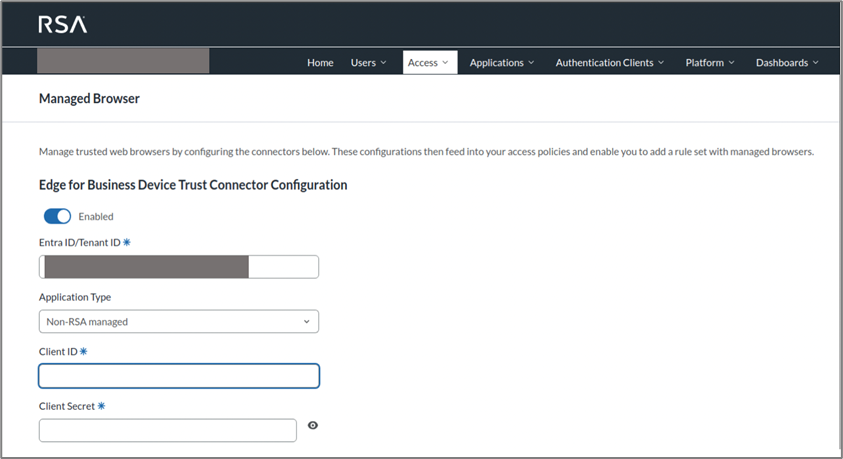Screen dimensions: 843x459
Task: Go to the Home page
Action: pos(320,62)
